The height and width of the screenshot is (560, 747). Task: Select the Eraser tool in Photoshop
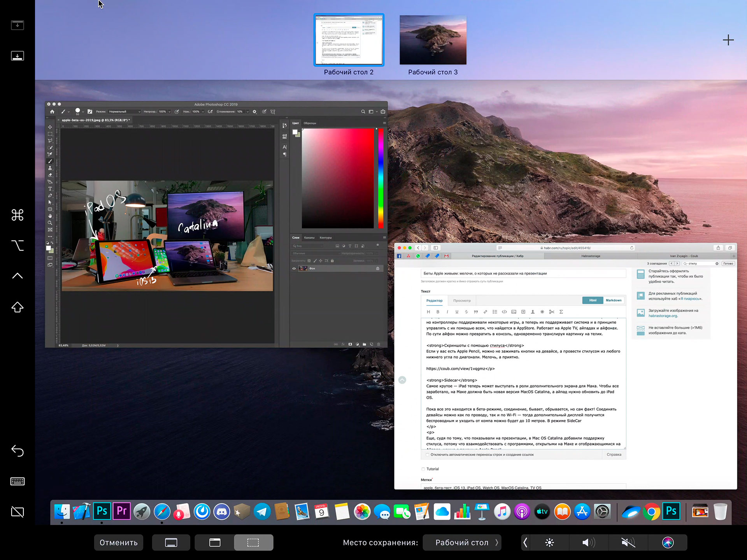coord(50,175)
